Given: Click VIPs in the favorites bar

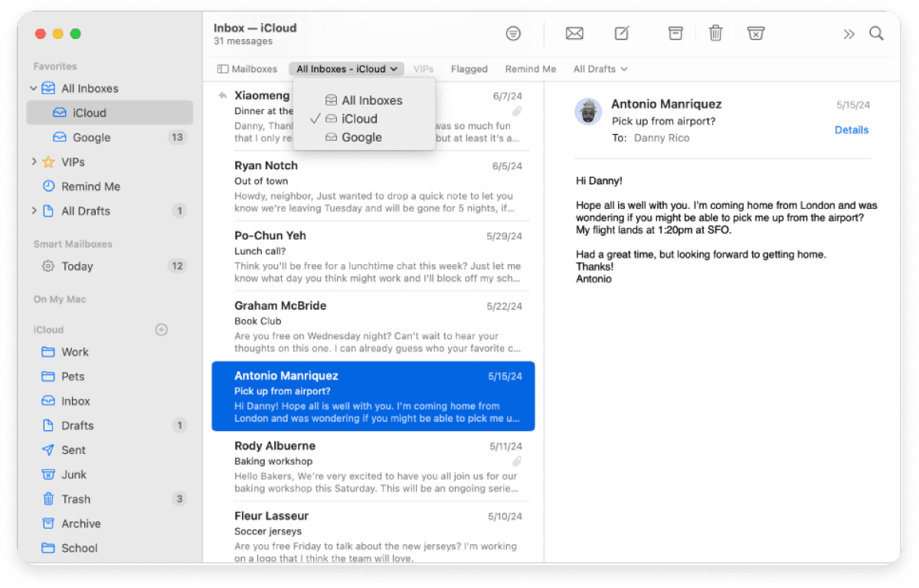Looking at the screenshot, I should (x=424, y=69).
